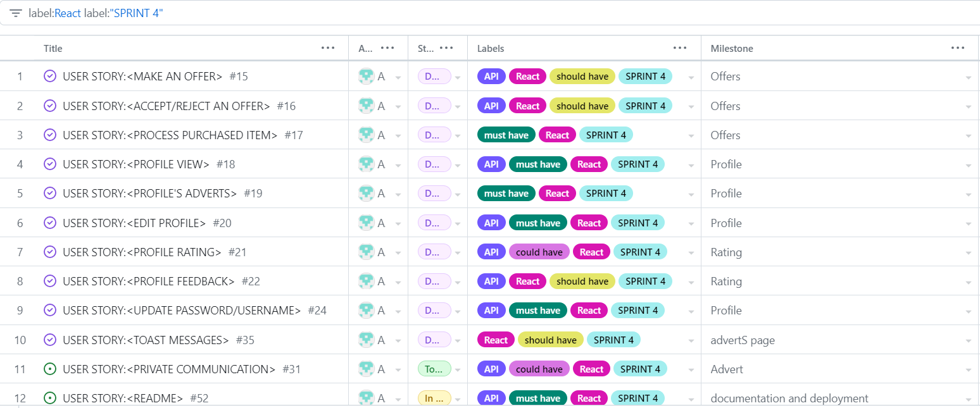Open the Milestone column options menu
Image resolution: width=980 pixels, height=408 pixels.
click(957, 47)
